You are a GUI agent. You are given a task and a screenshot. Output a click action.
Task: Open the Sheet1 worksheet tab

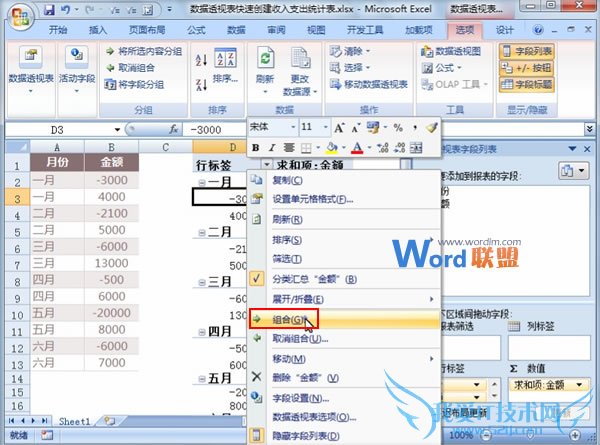pos(74,421)
